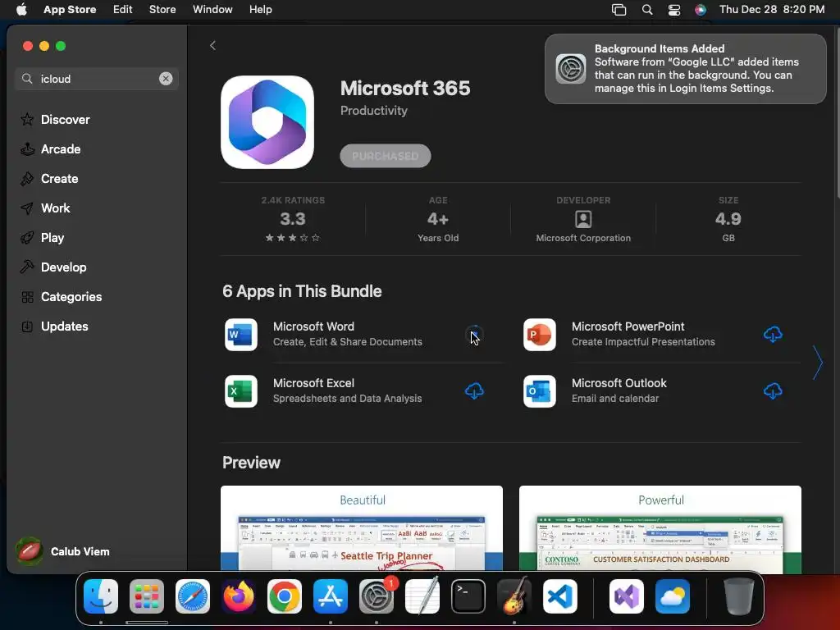Open Control Center in menu bar
Image resolution: width=840 pixels, height=630 pixels.
[674, 9]
